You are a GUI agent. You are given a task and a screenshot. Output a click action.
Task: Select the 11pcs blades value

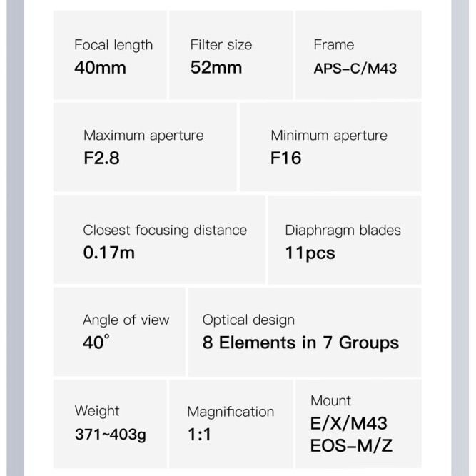[x=310, y=253]
